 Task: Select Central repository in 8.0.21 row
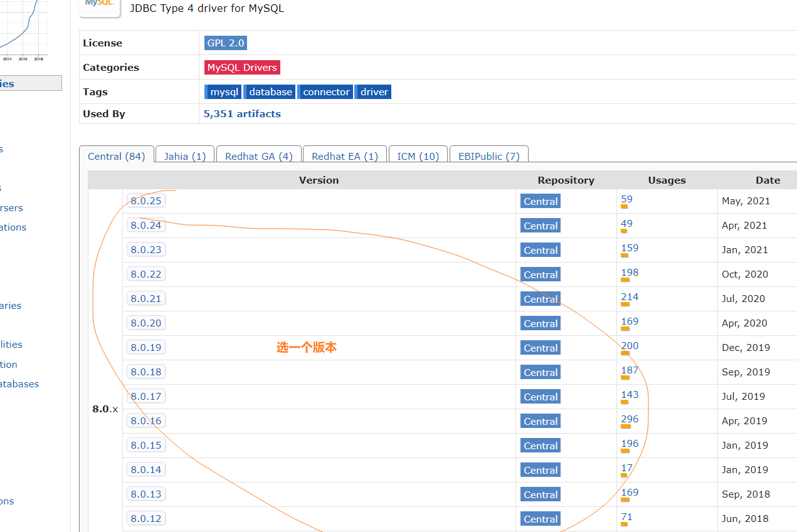point(541,299)
